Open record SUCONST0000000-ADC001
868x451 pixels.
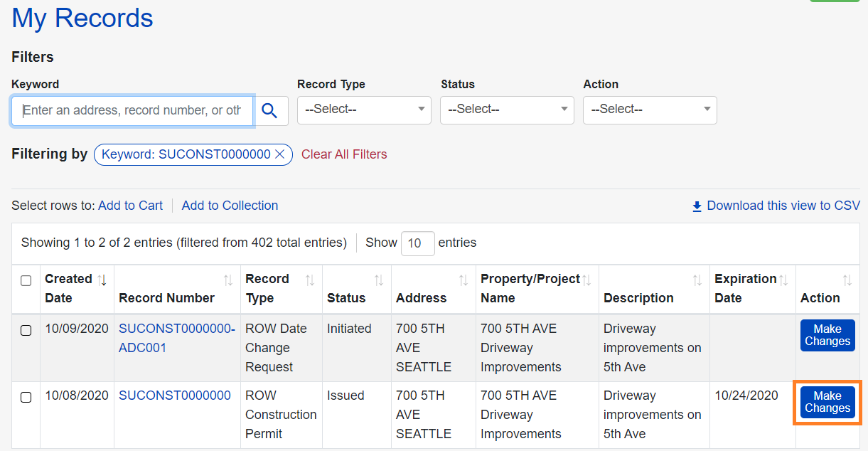(176, 338)
